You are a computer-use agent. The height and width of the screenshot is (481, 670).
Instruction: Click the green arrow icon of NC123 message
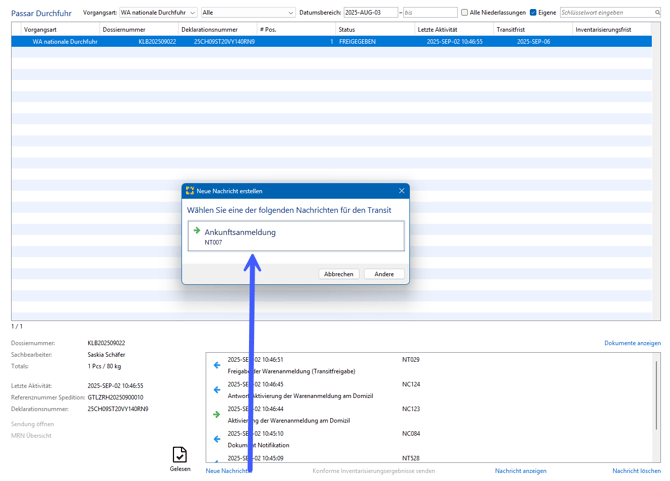pos(217,414)
